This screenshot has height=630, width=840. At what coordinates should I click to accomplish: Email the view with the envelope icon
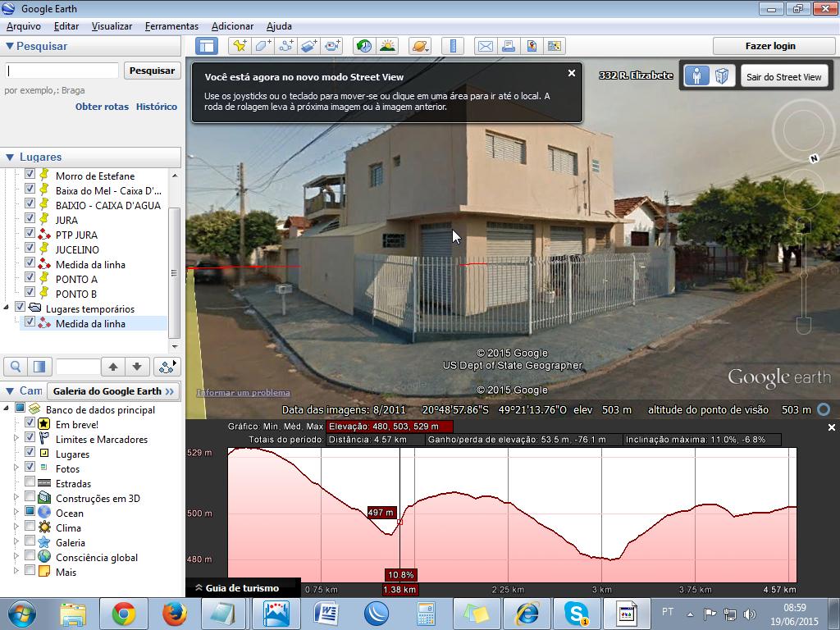click(486, 46)
